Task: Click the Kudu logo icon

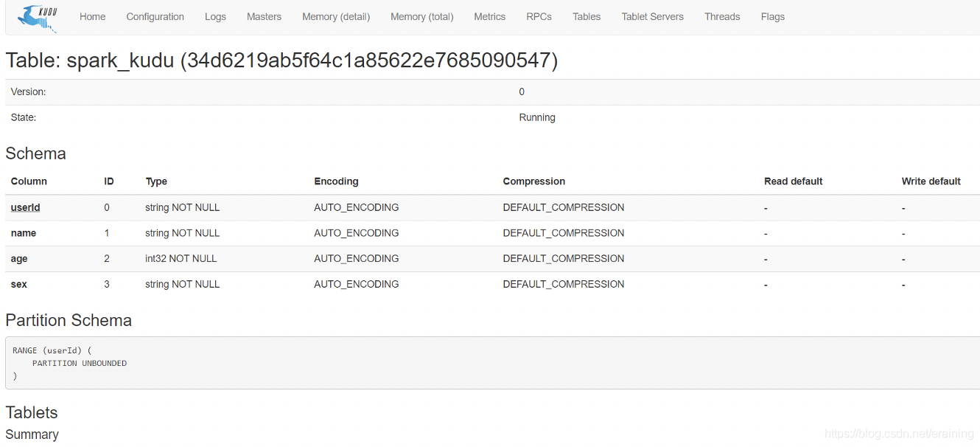Action: [37, 18]
